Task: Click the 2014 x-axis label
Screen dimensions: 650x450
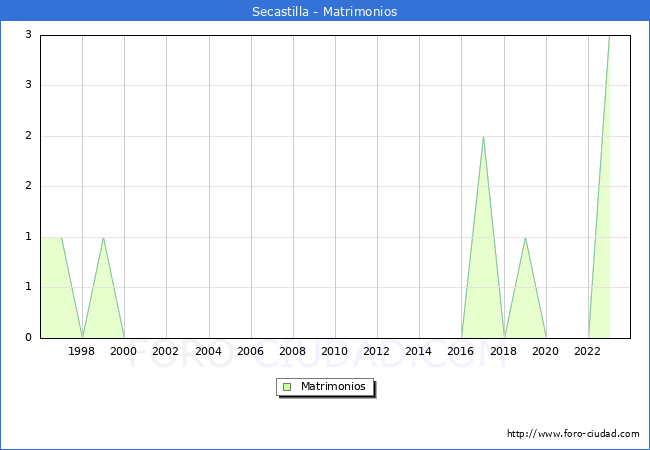Action: coord(419,351)
